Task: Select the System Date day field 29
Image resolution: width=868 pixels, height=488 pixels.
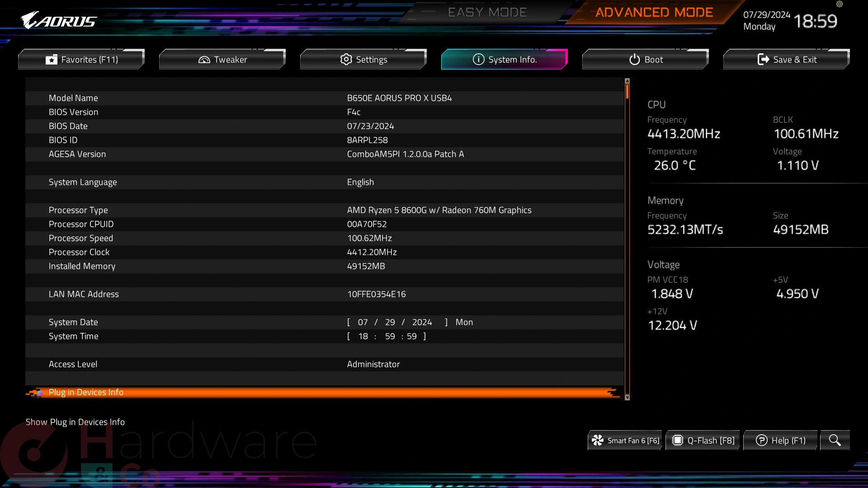Action: tap(390, 322)
